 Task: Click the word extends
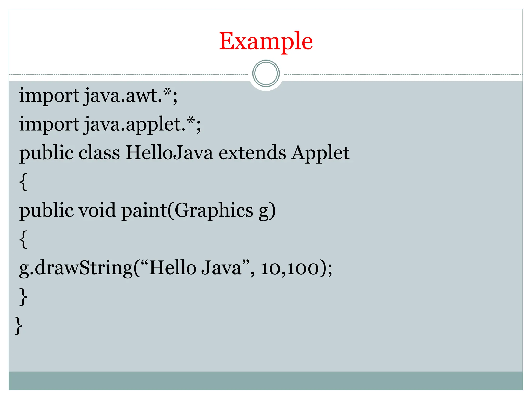click(252, 153)
